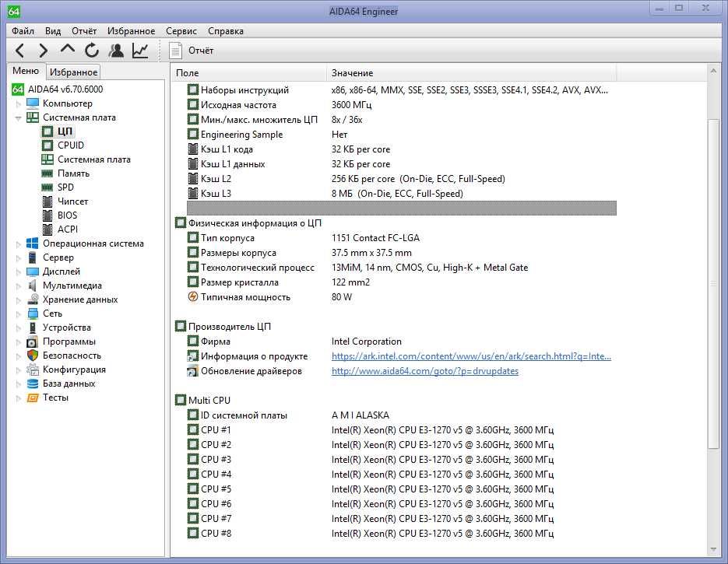Open the child Системная плата motherboard item
Screen dimensions: 728x564
[86, 159]
